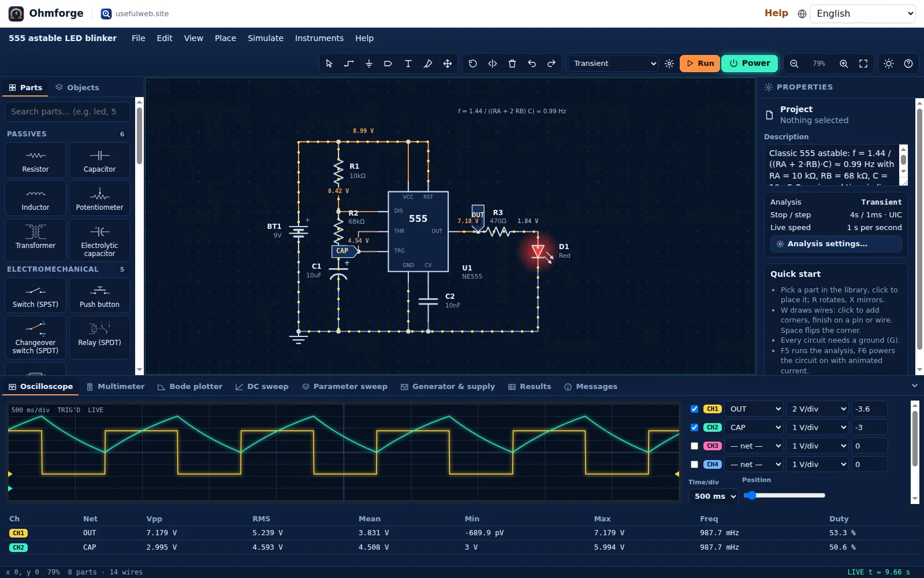Viewport: 924px width, 578px height.
Task: Click the zoom in magnifier icon
Action: coord(844,64)
